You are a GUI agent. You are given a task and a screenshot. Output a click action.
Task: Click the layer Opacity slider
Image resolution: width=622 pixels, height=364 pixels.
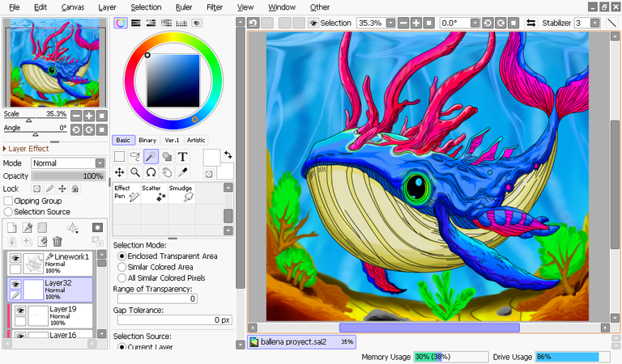pyautogui.click(x=68, y=176)
